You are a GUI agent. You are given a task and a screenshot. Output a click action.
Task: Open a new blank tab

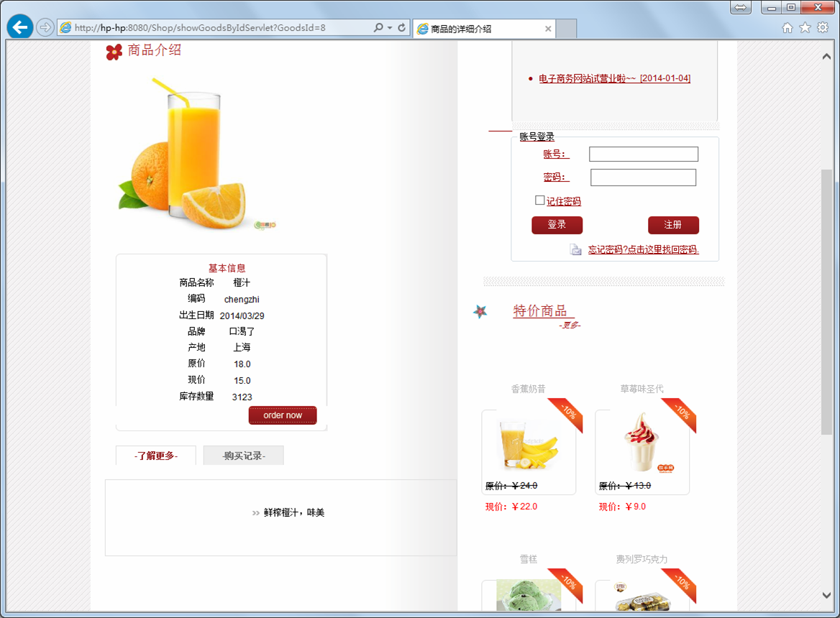pos(566,29)
